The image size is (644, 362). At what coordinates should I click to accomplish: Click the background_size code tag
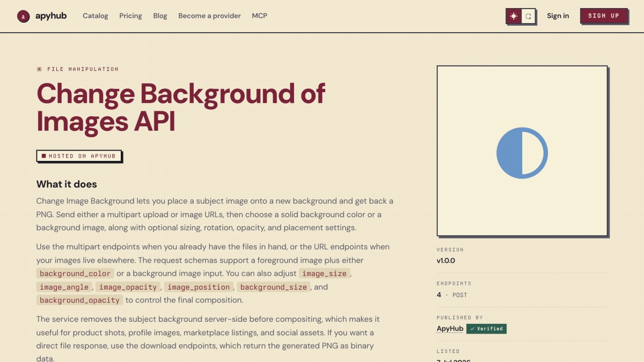(x=273, y=287)
